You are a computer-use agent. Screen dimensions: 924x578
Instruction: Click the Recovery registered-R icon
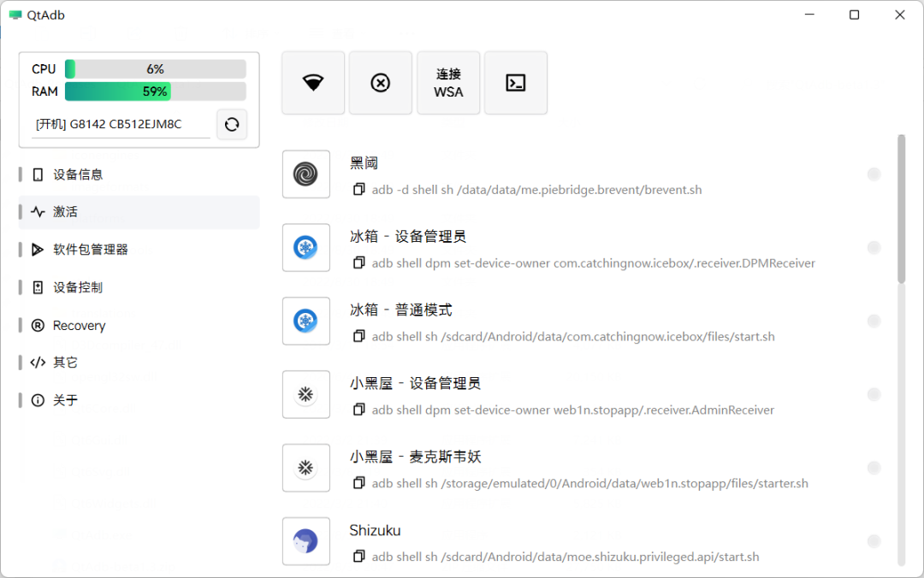click(x=38, y=325)
